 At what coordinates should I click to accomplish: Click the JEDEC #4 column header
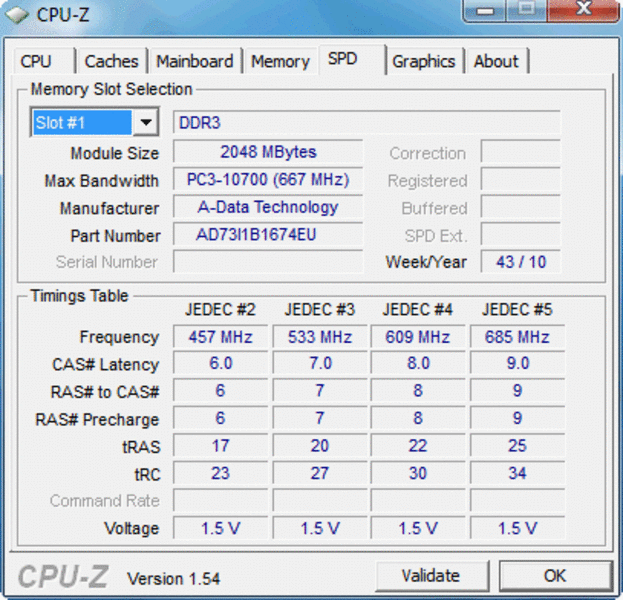coord(418,310)
